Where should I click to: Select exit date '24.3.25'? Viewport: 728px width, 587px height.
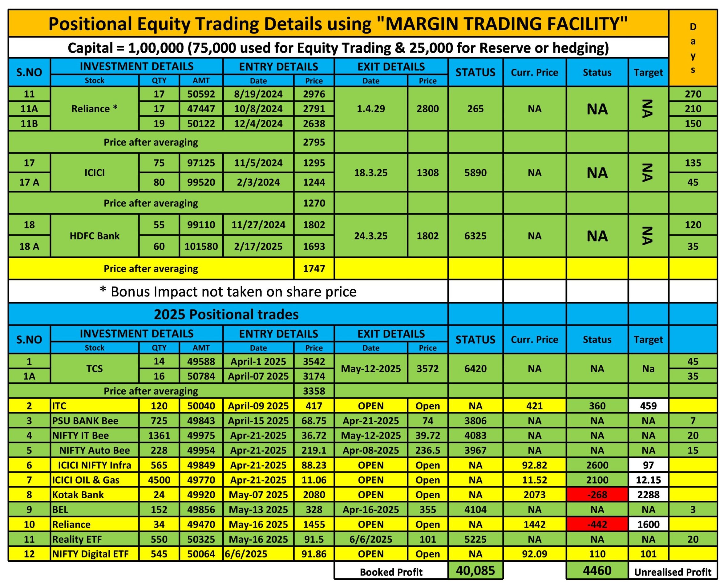(x=371, y=236)
